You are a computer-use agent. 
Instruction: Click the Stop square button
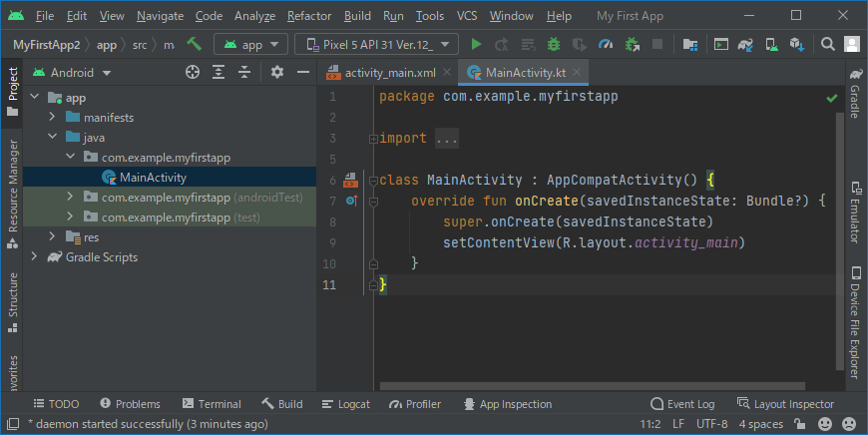point(657,44)
